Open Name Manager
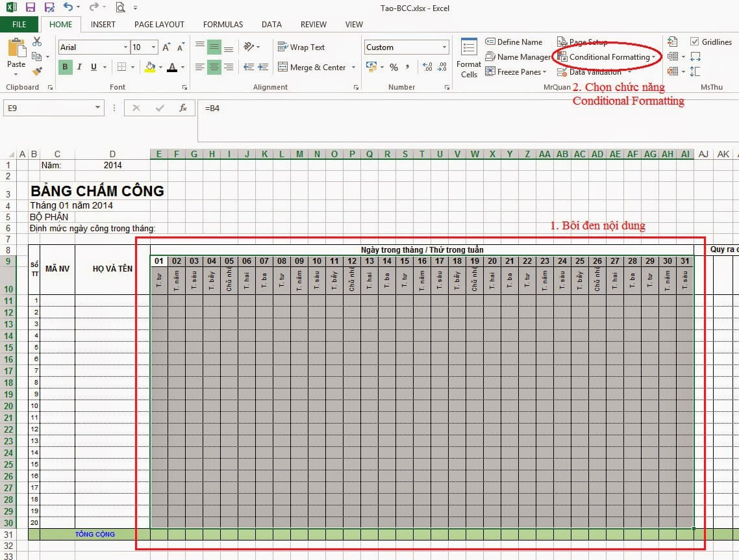This screenshot has height=560, width=739. 518,57
